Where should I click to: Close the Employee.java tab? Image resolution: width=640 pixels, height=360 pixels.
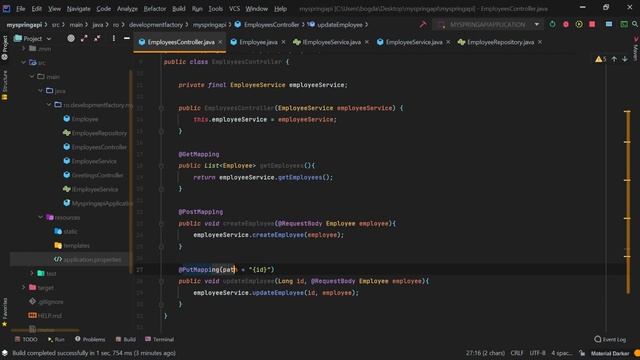pyautogui.click(x=283, y=42)
